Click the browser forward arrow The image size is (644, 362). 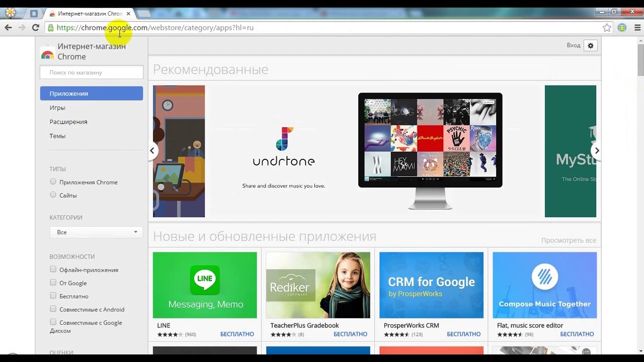click(x=22, y=28)
